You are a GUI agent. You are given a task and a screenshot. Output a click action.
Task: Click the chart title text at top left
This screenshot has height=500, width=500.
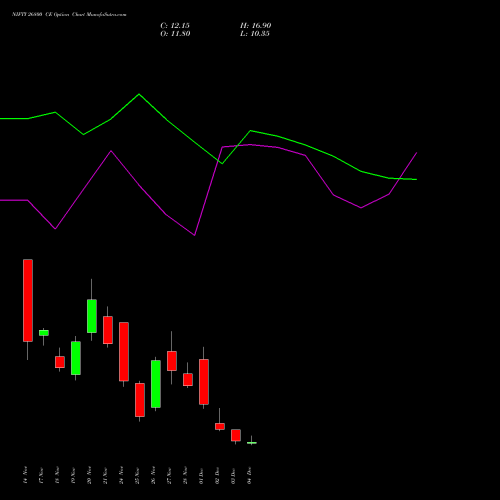[69, 15]
